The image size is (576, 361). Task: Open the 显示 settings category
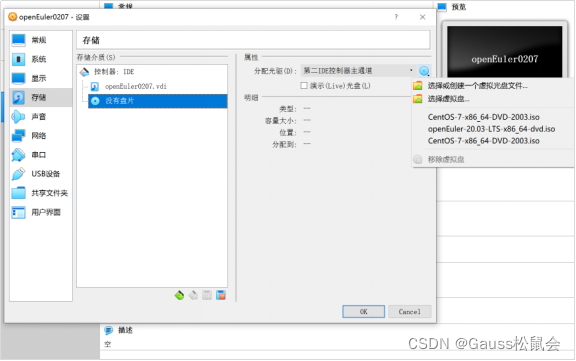point(40,78)
